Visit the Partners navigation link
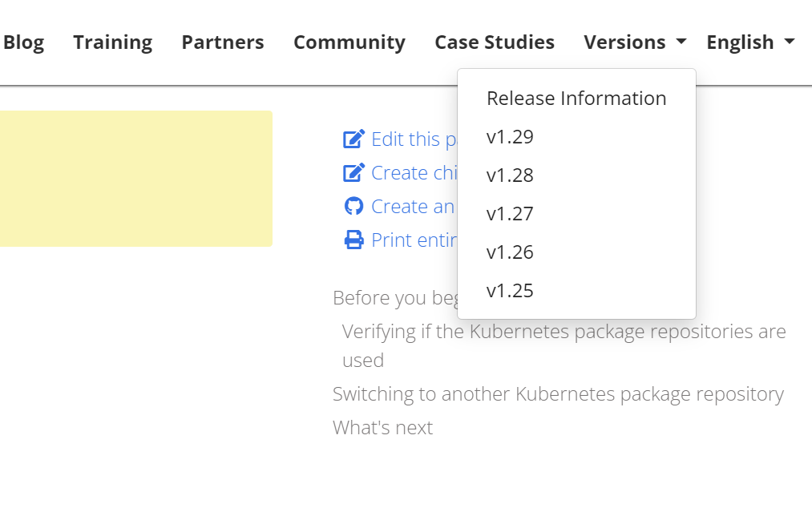812x520 pixels. pyautogui.click(x=223, y=42)
